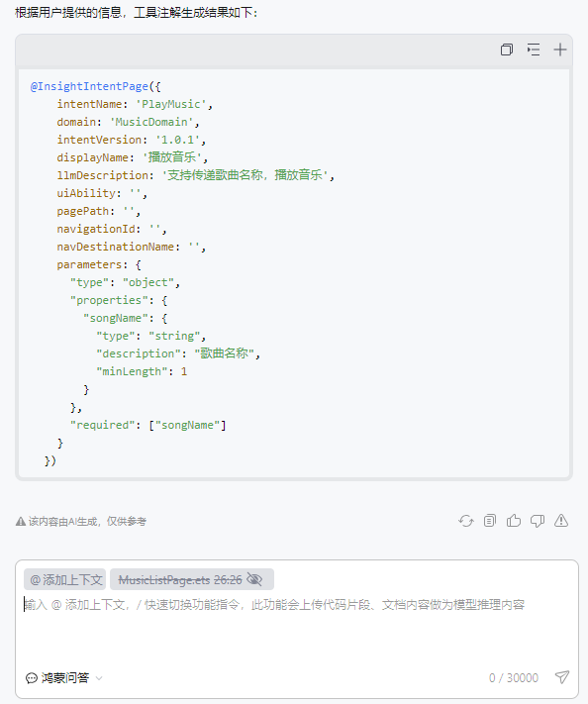Click "description": "歌曲名称" line
This screenshot has height=704, width=588.
(x=178, y=353)
